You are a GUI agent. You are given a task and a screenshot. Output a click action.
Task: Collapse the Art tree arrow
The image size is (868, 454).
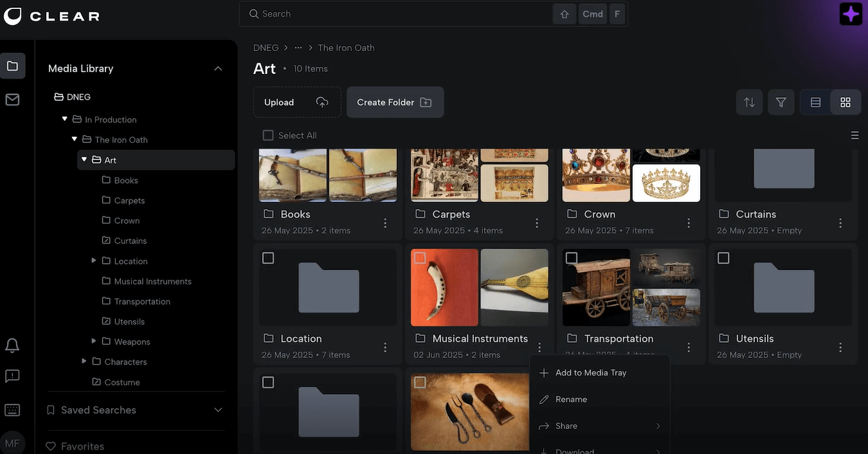pyautogui.click(x=84, y=159)
